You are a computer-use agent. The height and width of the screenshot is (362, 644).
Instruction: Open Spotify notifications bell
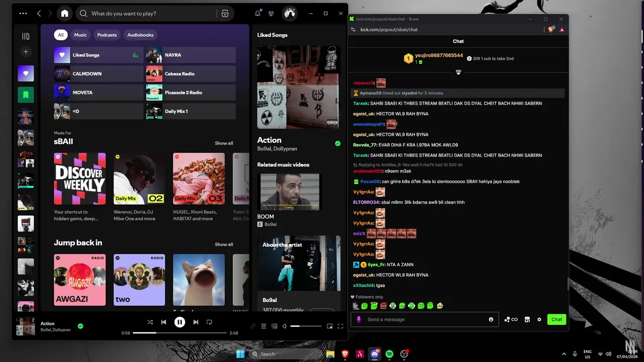(258, 14)
